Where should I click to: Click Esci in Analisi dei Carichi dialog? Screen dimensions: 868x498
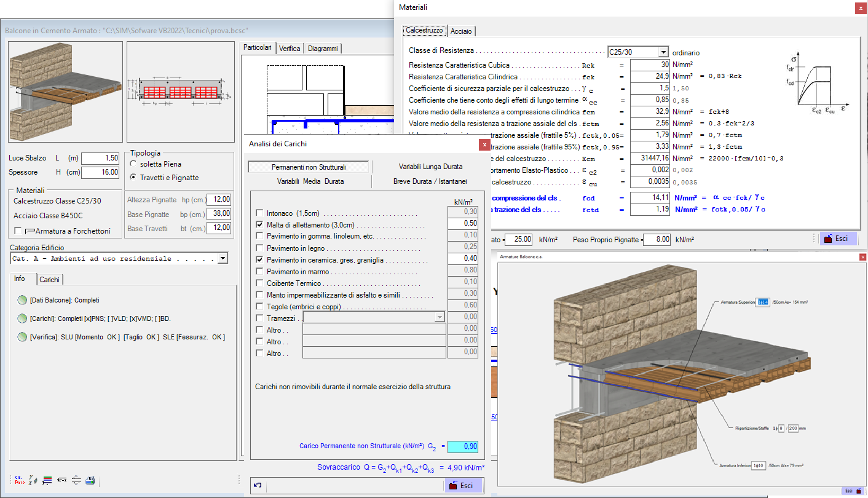[463, 486]
